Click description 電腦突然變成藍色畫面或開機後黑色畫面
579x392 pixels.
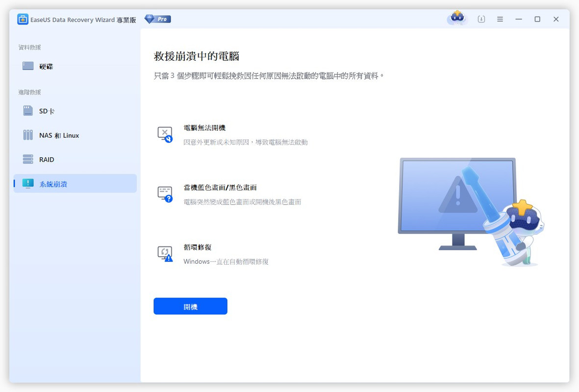tap(242, 202)
